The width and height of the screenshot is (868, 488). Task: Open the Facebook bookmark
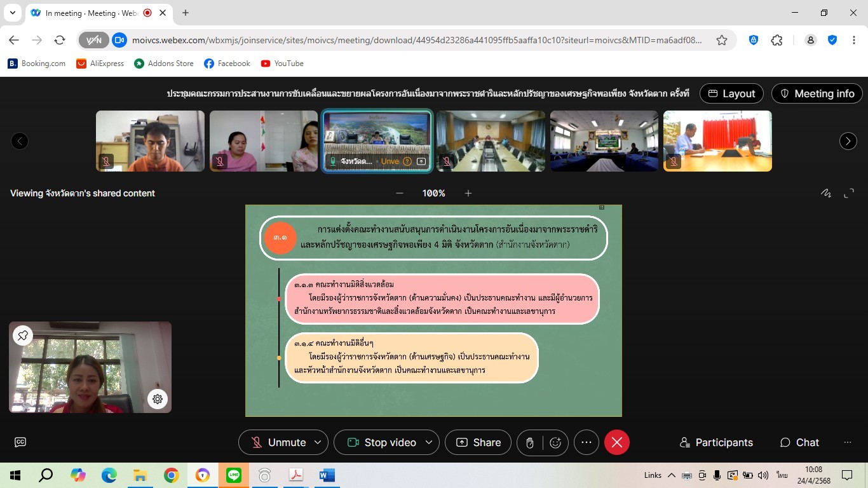point(227,64)
